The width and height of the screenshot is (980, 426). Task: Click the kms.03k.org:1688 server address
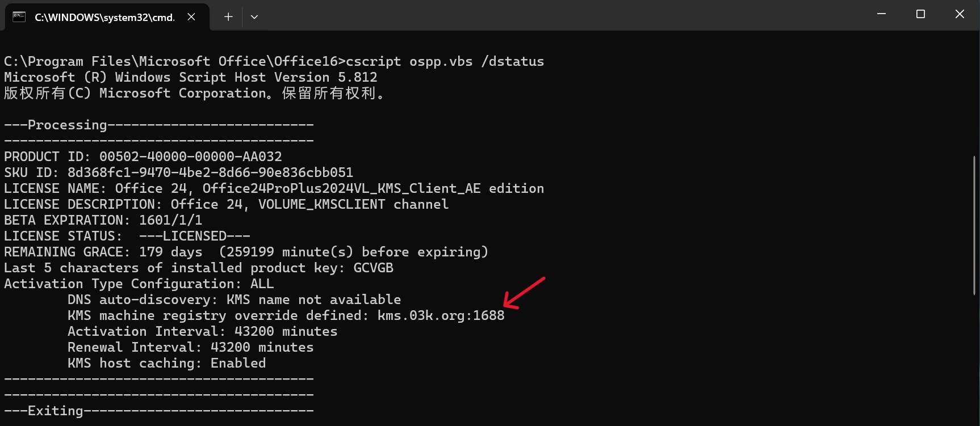pyautogui.click(x=441, y=315)
